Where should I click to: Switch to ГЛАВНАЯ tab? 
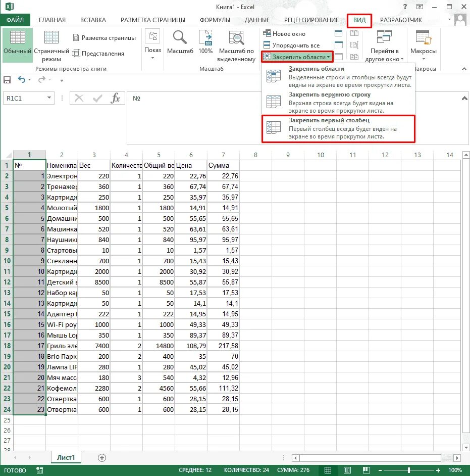(52, 20)
